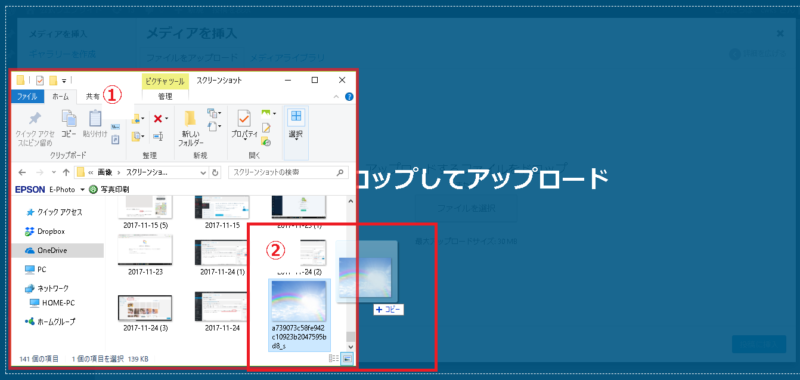This screenshot has height=380, width=800.
Task: Switch to details view in status bar
Action: coord(334,359)
